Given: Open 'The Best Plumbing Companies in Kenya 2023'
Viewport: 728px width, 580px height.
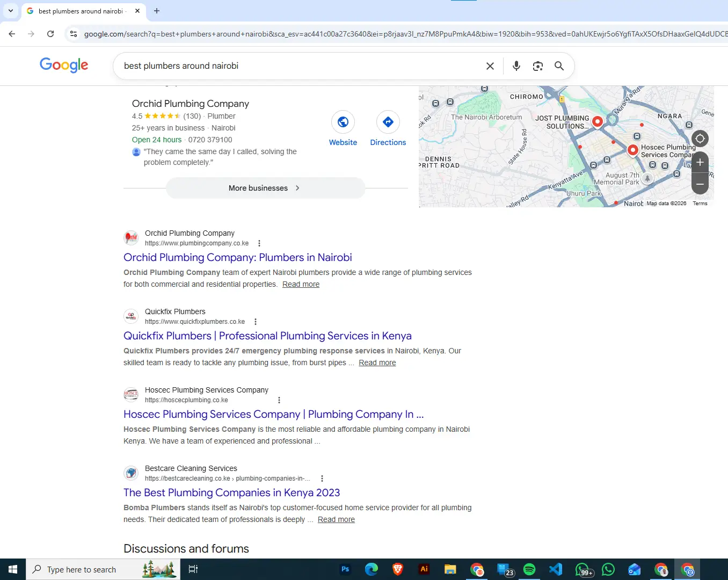Looking at the screenshot, I should coord(231,492).
